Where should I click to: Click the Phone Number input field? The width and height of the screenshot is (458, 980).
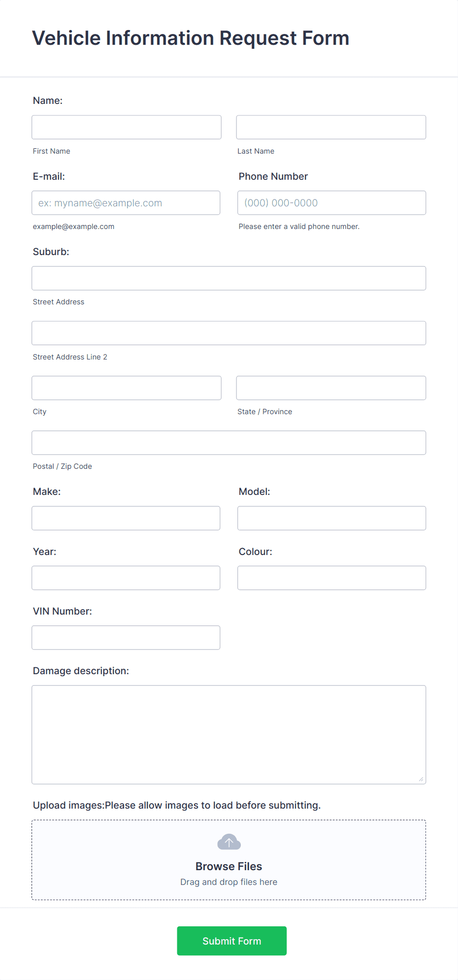[332, 203]
